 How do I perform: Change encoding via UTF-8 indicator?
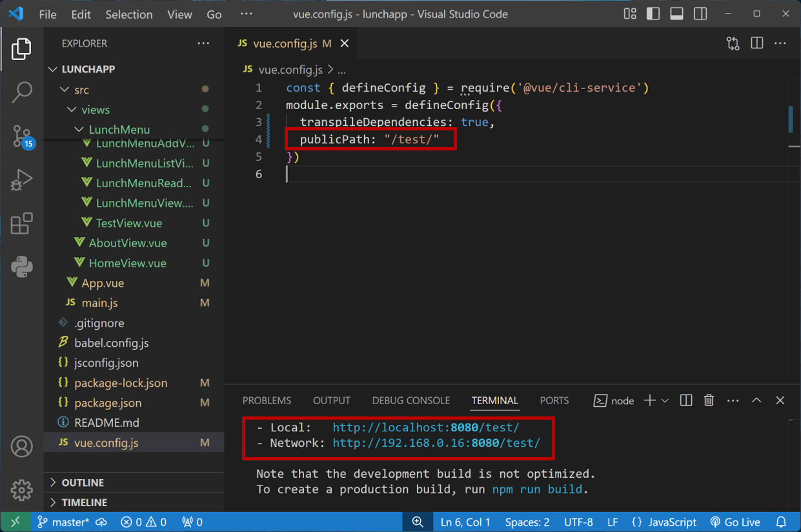tap(578, 522)
